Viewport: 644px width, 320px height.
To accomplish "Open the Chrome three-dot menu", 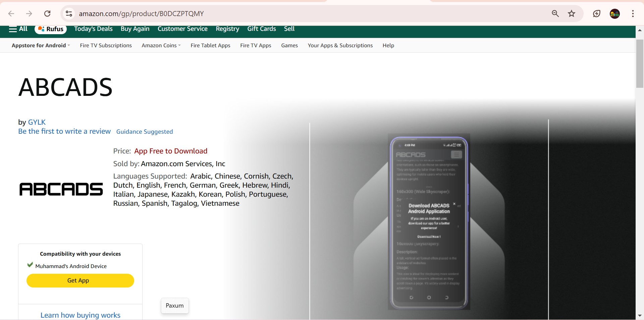I will pyautogui.click(x=633, y=14).
